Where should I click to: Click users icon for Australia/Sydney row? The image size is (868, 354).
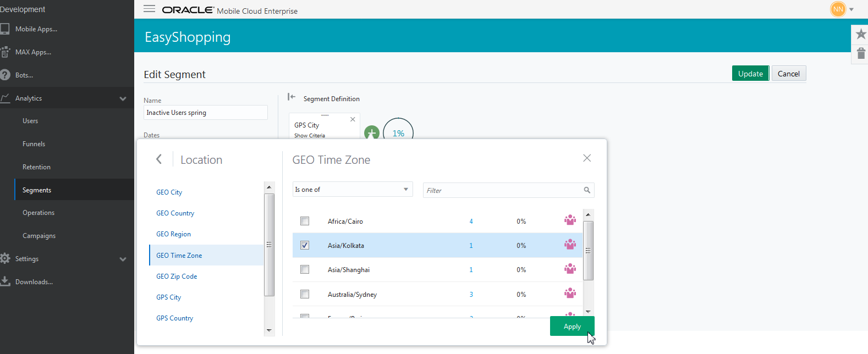[570, 293]
